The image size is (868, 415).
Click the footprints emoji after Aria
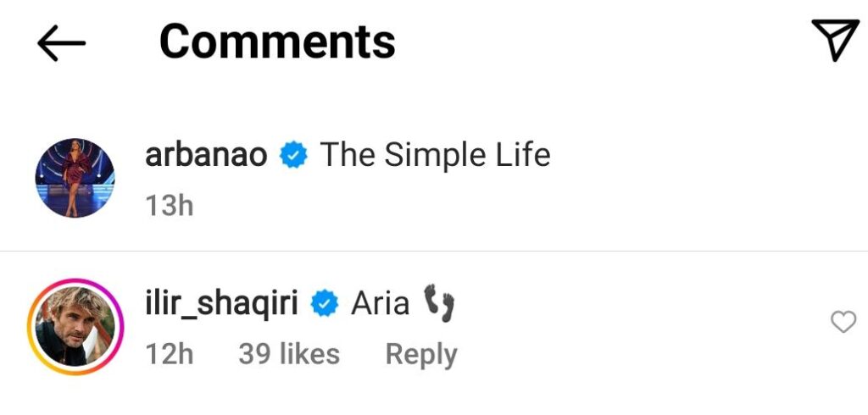tap(439, 303)
